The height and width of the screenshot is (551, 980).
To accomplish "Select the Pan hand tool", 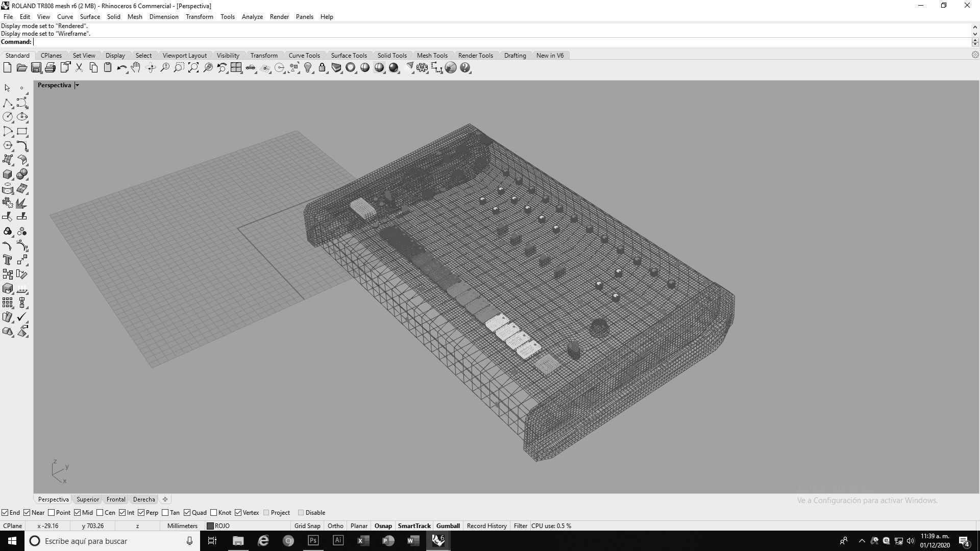I will 136,68.
